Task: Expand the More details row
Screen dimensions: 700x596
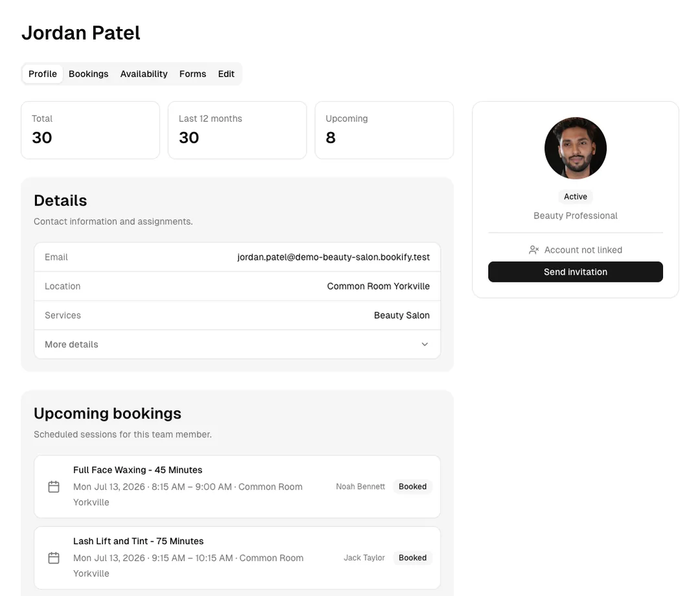Action: [237, 345]
